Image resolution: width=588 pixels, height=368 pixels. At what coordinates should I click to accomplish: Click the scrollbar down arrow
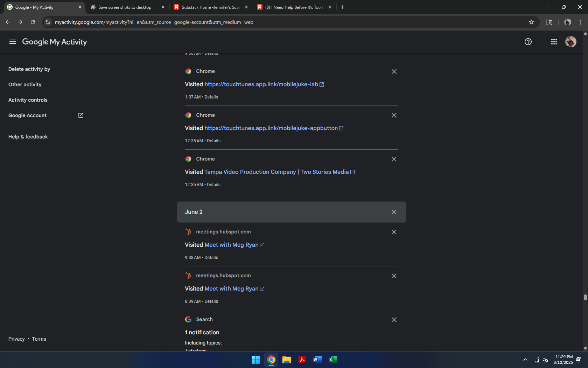tap(585, 348)
